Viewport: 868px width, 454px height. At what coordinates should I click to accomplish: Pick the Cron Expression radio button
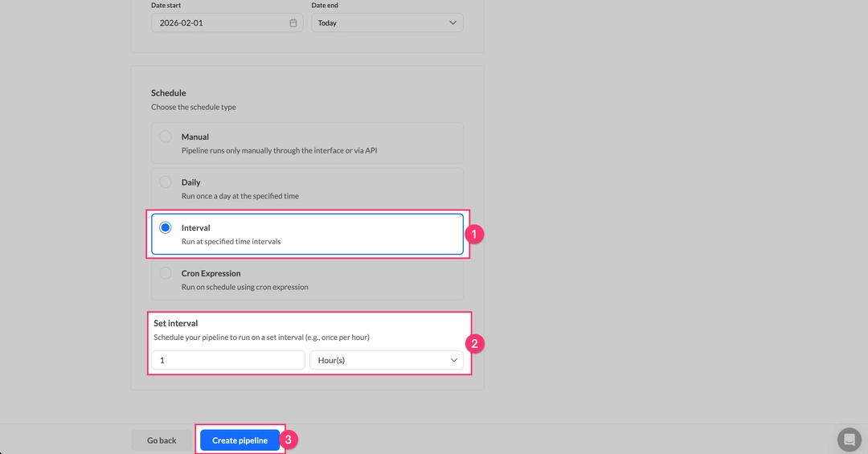click(x=166, y=273)
